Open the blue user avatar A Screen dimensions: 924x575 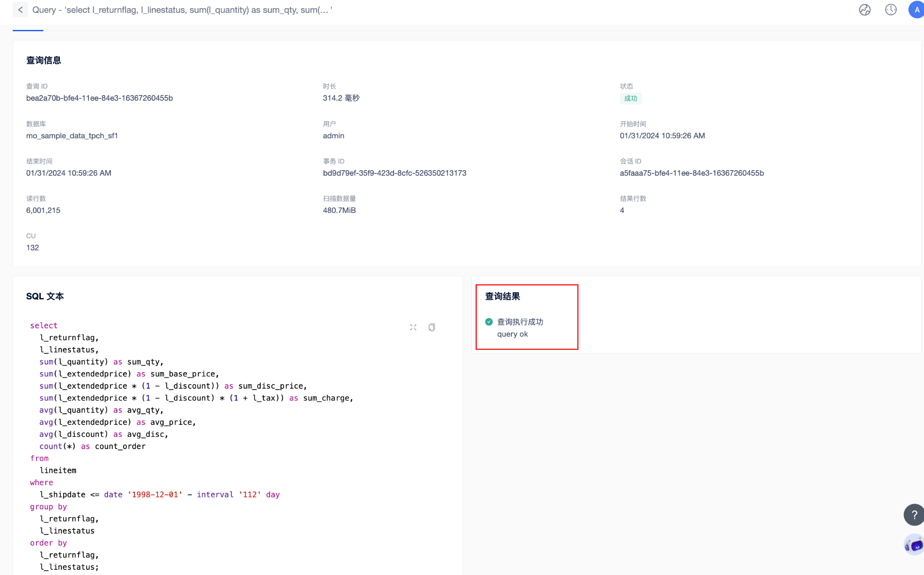(916, 10)
